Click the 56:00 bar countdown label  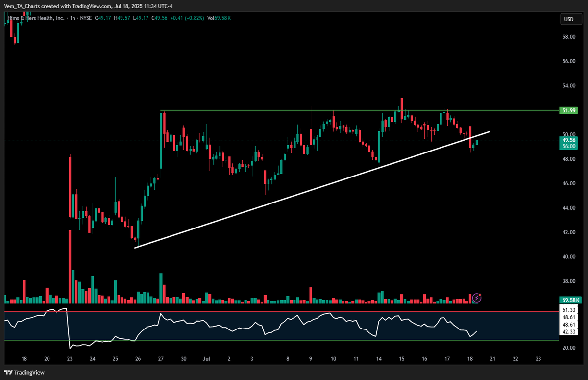[x=569, y=146]
